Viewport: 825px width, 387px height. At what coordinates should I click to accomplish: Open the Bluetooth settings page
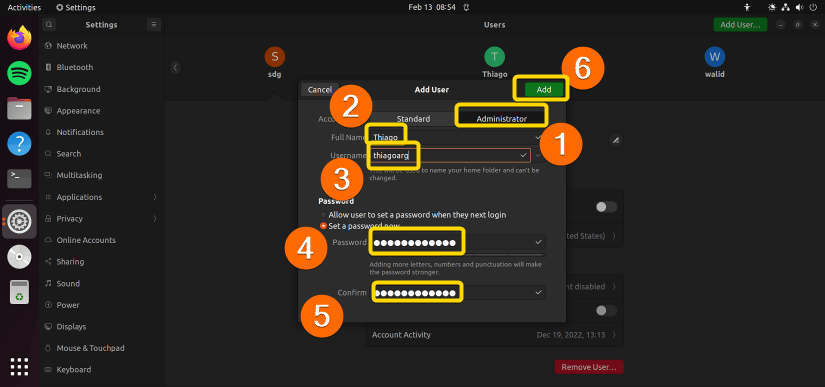(x=102, y=67)
